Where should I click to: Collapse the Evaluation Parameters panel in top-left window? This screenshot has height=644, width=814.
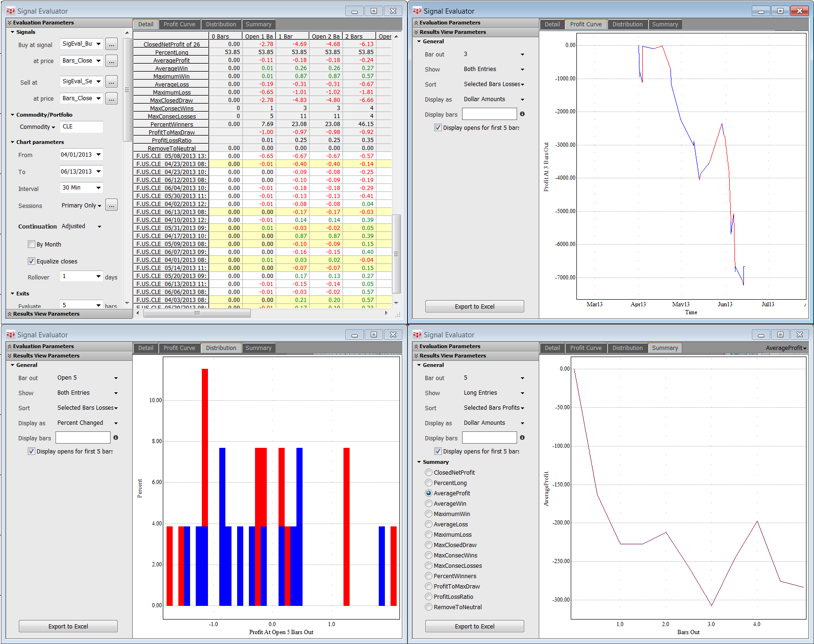click(43, 23)
